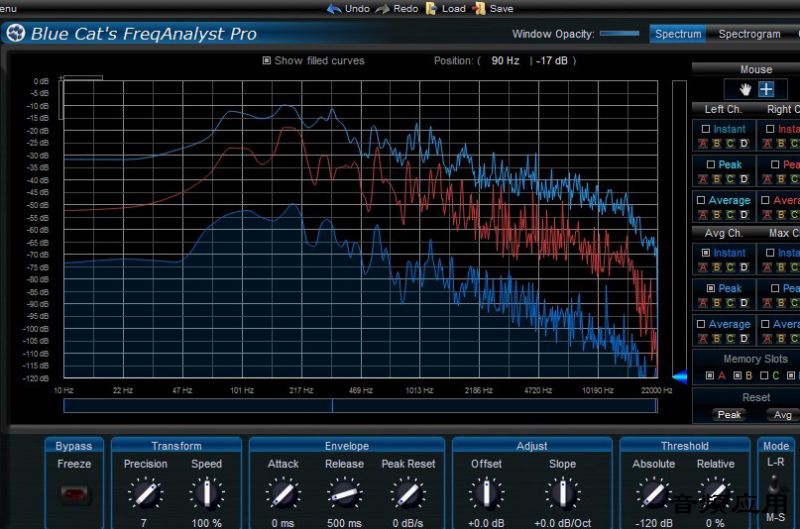The width and height of the screenshot is (800, 529).
Task: Enable the Left Ch. Peak curve checkbox
Action: pyautogui.click(x=711, y=165)
